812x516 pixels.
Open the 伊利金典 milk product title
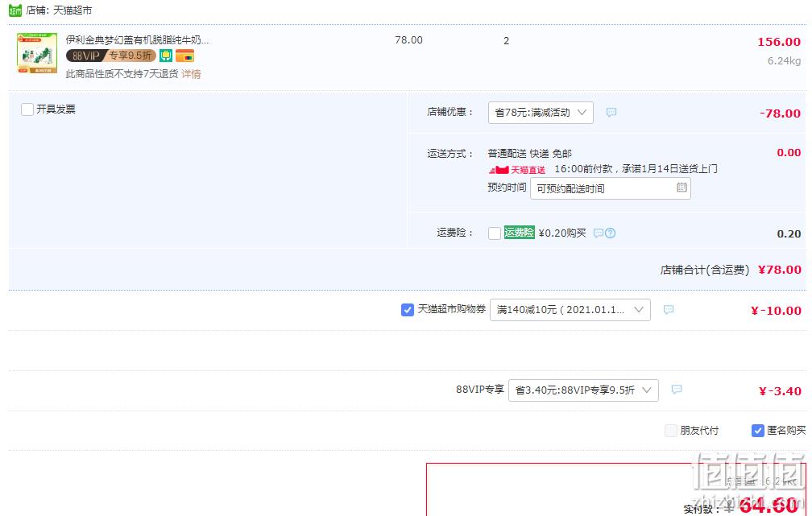pos(137,40)
